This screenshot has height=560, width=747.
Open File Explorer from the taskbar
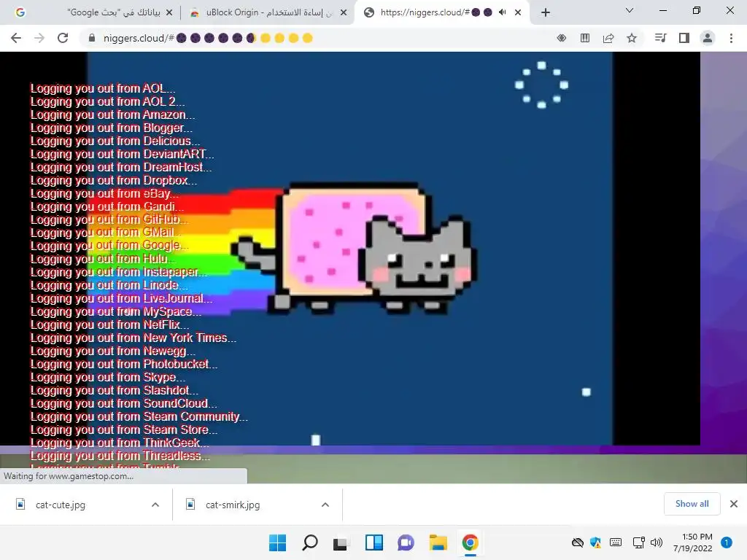click(x=438, y=542)
